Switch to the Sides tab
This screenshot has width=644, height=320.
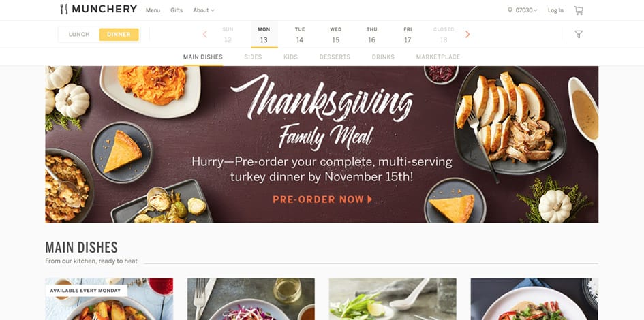pos(253,57)
